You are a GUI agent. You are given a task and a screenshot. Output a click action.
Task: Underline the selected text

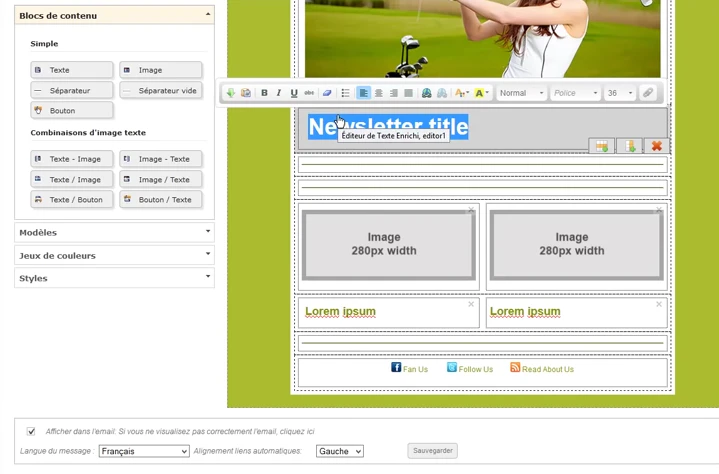294,93
